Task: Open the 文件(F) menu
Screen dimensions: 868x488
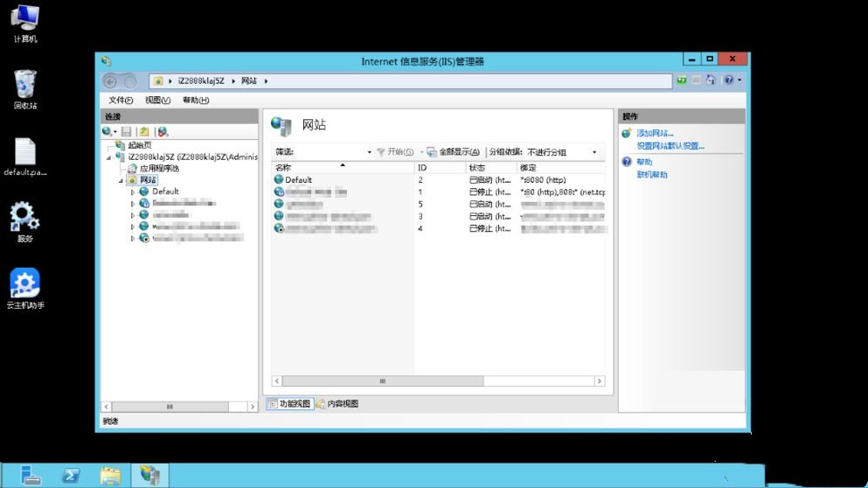Action: (121, 101)
